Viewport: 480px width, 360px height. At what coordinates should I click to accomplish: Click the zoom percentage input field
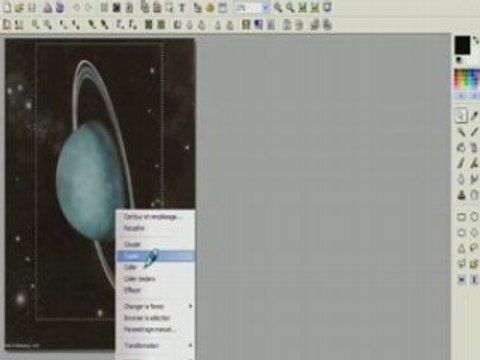(x=248, y=8)
